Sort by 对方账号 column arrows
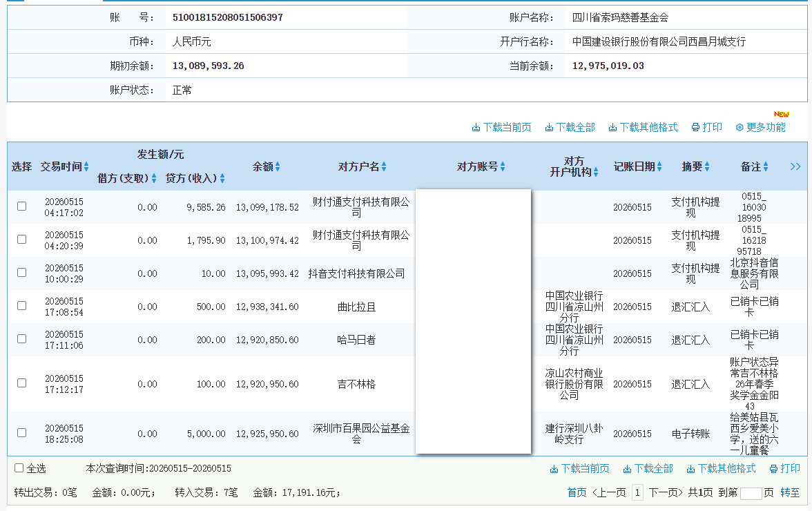Image resolution: width=812 pixels, height=511 pixels. click(503, 166)
